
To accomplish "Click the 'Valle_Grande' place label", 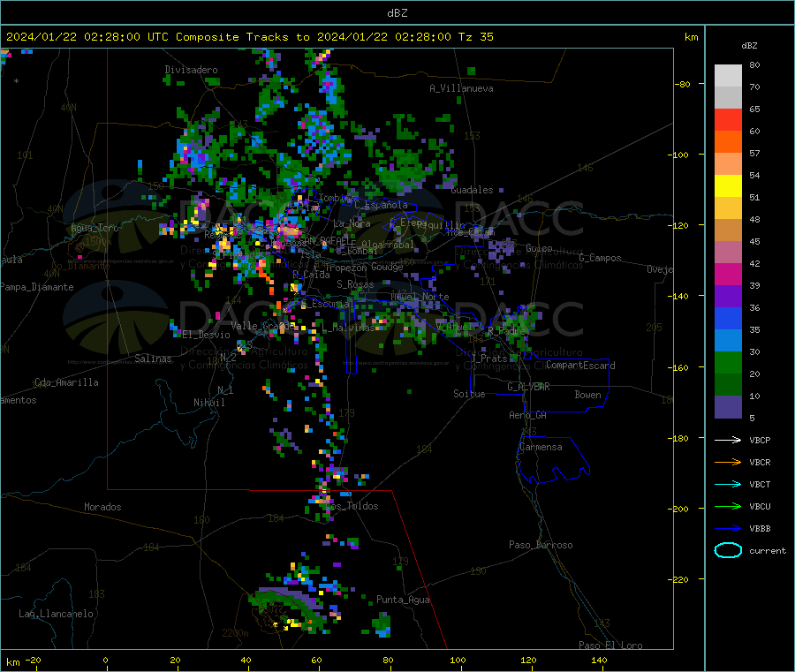I will pyautogui.click(x=263, y=325).
